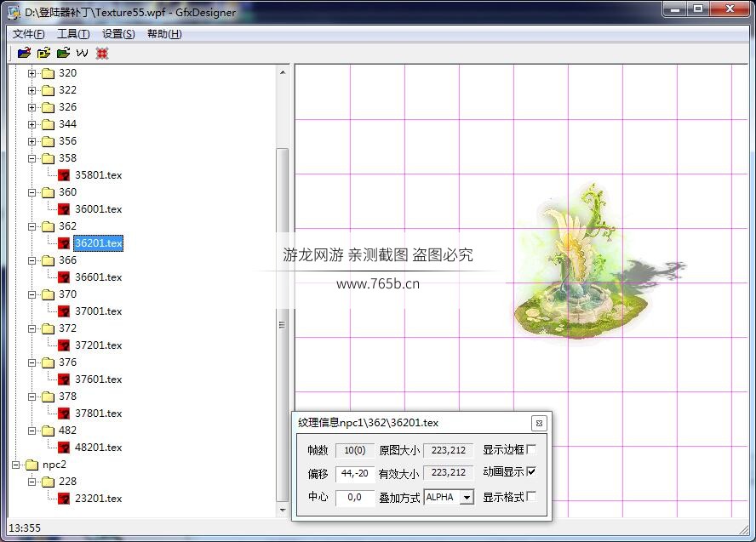
Task: Expand the 326 folder node
Action: (31, 107)
